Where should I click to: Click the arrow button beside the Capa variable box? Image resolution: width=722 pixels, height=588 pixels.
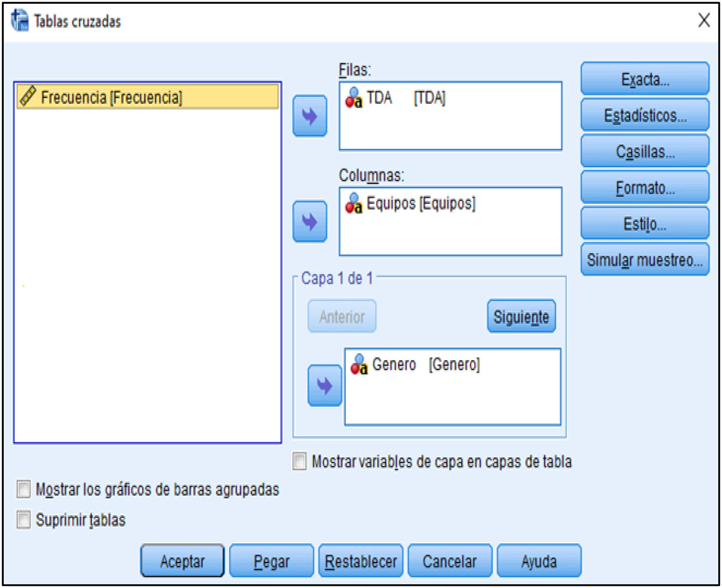pos(325,386)
